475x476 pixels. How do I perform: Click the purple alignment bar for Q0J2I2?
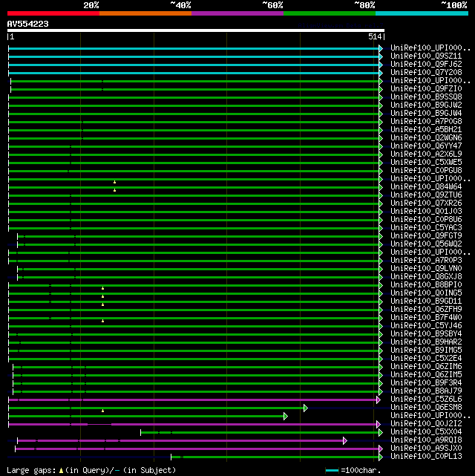(x=192, y=425)
